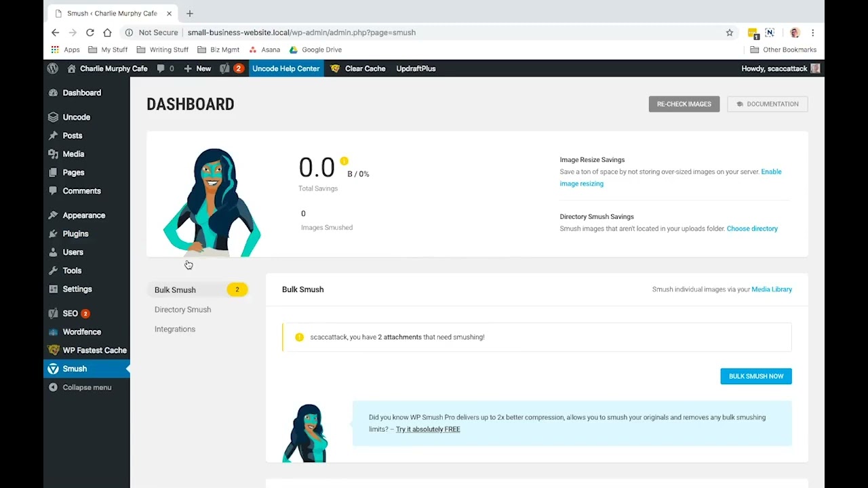Bookmark this page with the star icon
The height and width of the screenshot is (488, 868).
[730, 33]
